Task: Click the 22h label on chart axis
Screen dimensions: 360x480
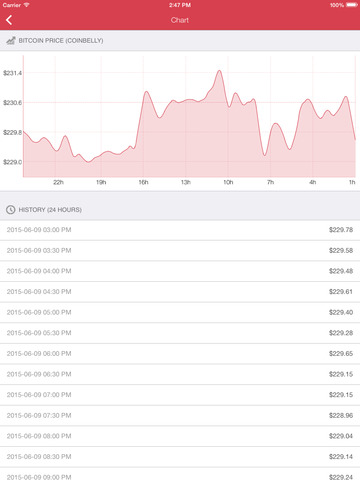Action: [58, 182]
